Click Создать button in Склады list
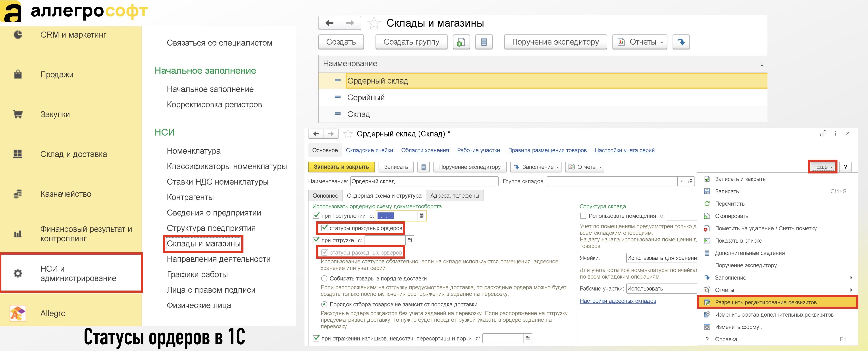868x351 pixels. pyautogui.click(x=341, y=42)
